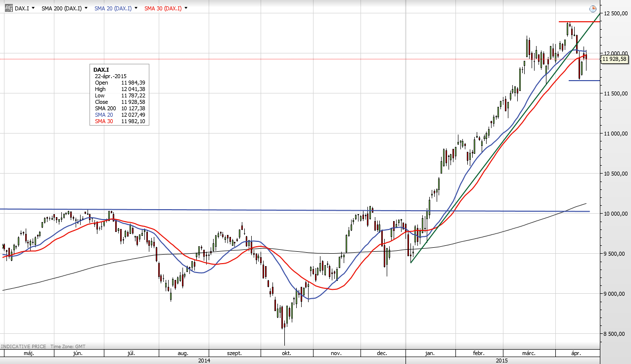The width and height of the screenshot is (631, 364).
Task: Click the date 22-ápr.-2015 in the data box
Action: pos(111,76)
